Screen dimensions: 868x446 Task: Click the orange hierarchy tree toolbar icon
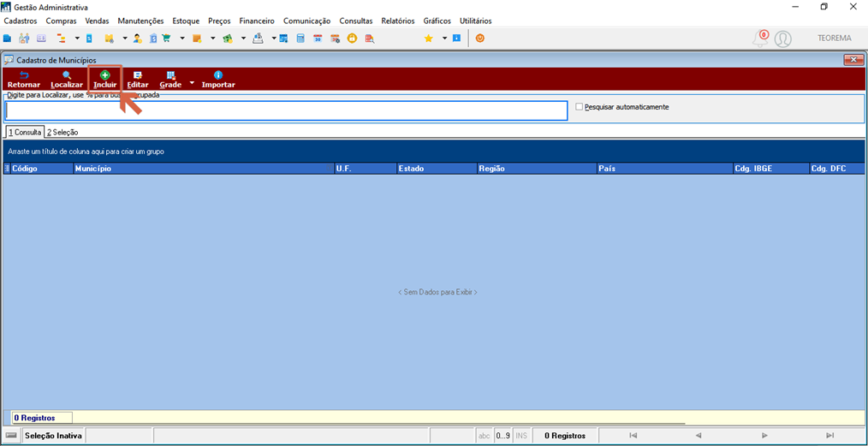pos(61,39)
